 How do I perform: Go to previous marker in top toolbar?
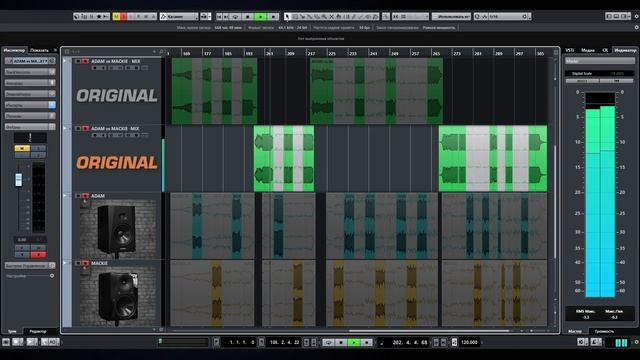click(x=219, y=17)
